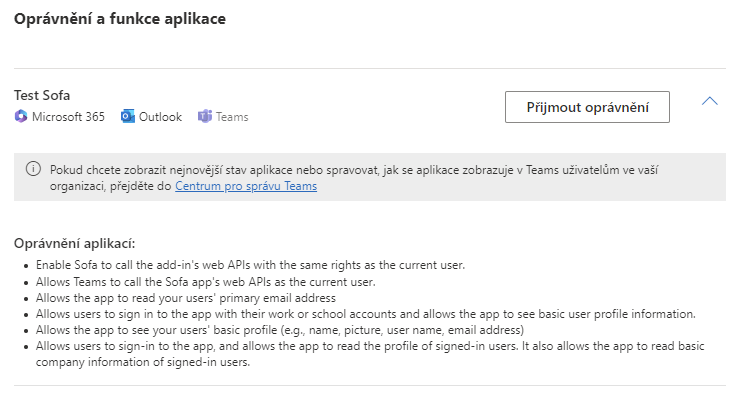Click the Oprávnění aplikací subheading
Viewport: 735px width, 393px height.
(x=75, y=243)
